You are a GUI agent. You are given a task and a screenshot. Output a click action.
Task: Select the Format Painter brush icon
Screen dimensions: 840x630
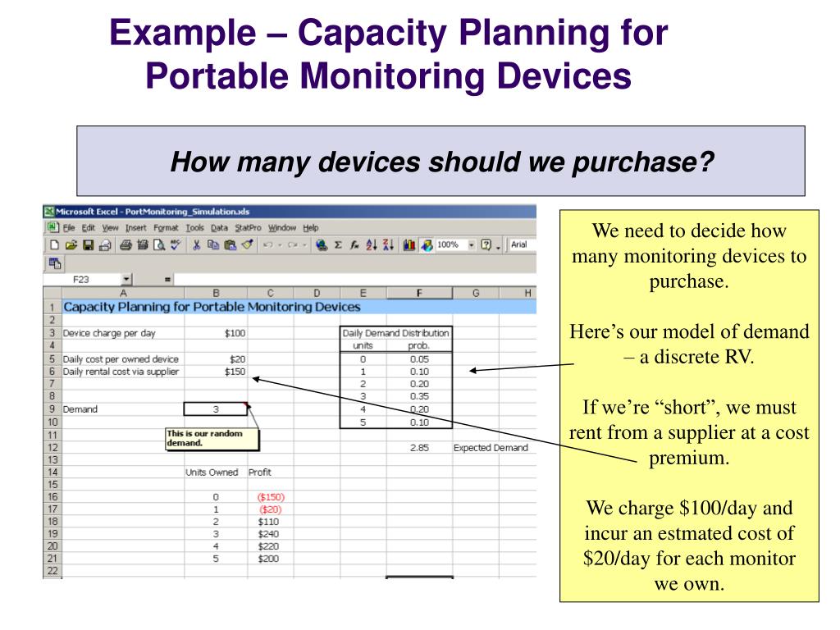(x=247, y=244)
